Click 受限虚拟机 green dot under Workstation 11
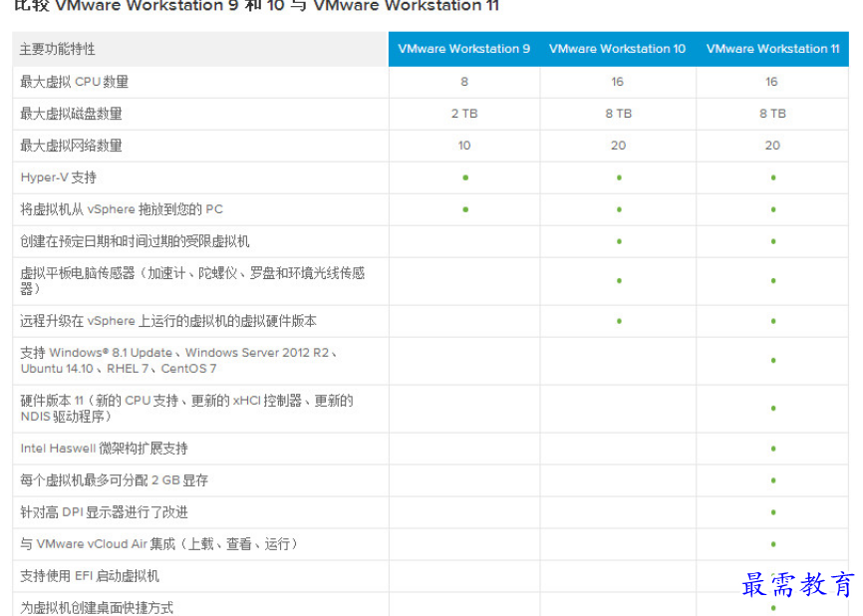 (773, 241)
